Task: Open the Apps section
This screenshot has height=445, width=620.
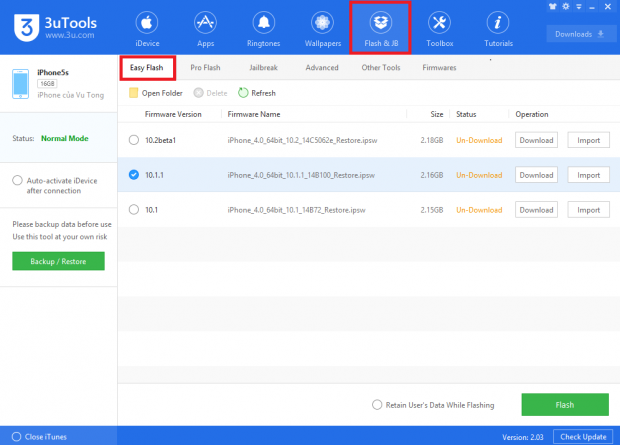Action: click(206, 29)
